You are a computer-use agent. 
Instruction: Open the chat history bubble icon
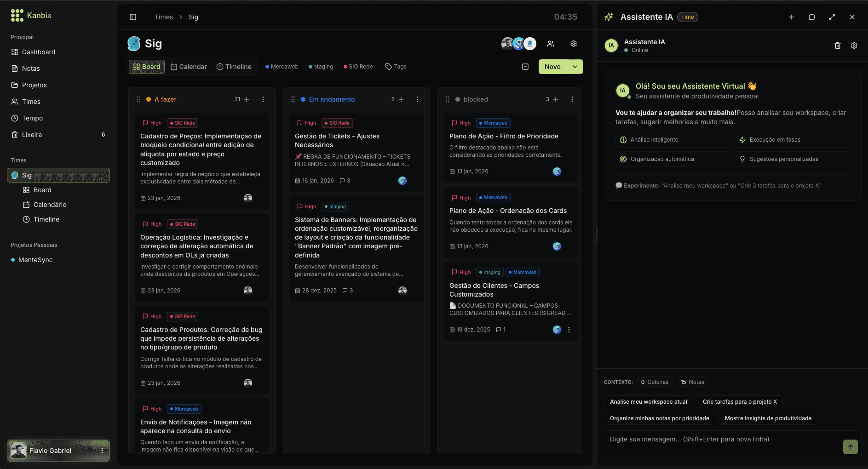click(811, 17)
